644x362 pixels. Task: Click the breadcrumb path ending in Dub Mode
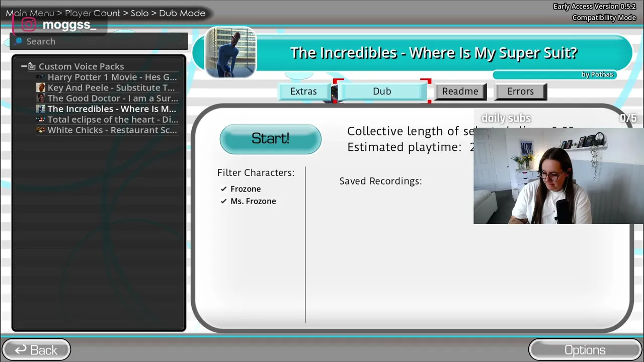(x=106, y=13)
